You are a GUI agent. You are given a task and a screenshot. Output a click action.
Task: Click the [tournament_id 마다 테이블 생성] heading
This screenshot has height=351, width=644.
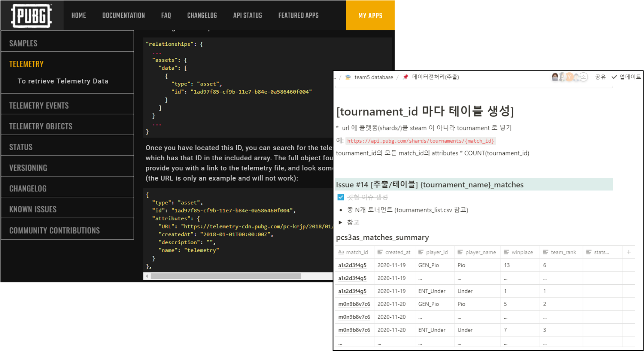point(425,111)
